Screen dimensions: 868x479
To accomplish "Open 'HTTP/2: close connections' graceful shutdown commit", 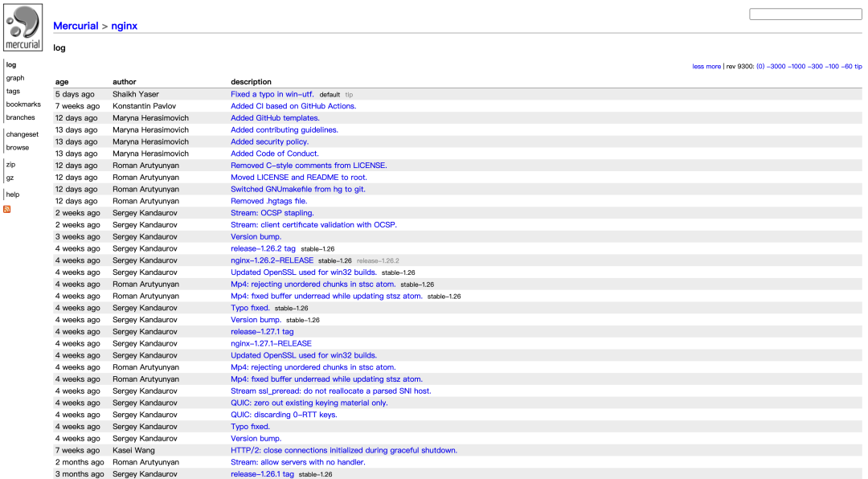I will pyautogui.click(x=344, y=451).
